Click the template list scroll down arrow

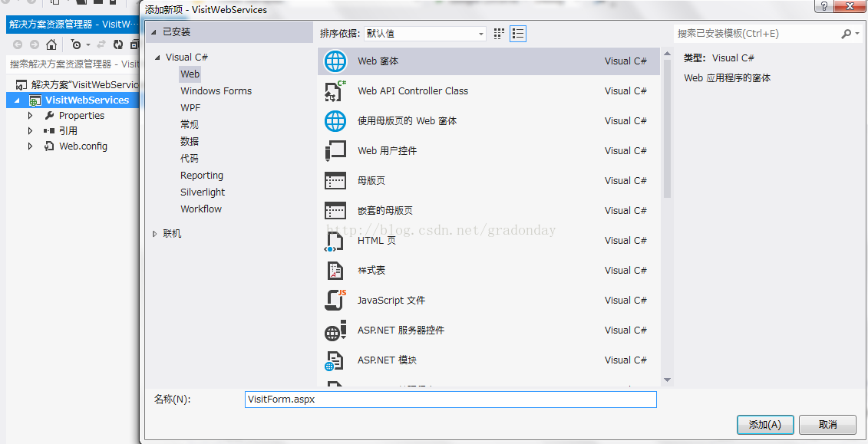667,380
